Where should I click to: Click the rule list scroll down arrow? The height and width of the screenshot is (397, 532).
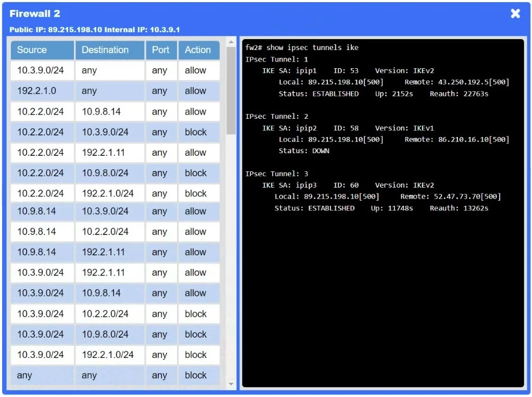pos(232,384)
